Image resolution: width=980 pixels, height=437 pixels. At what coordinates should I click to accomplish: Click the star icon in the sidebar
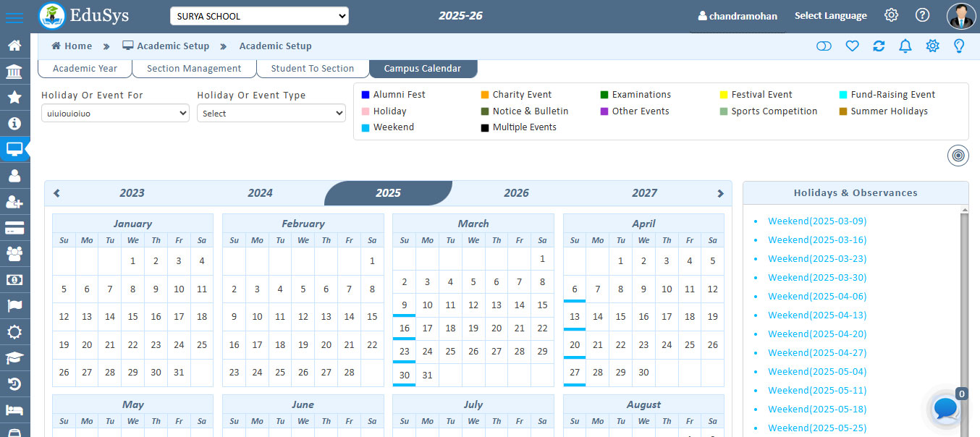[14, 97]
